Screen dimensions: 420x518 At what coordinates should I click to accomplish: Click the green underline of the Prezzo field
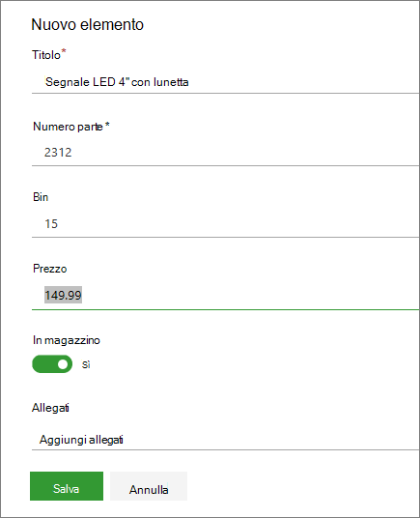coord(225,310)
